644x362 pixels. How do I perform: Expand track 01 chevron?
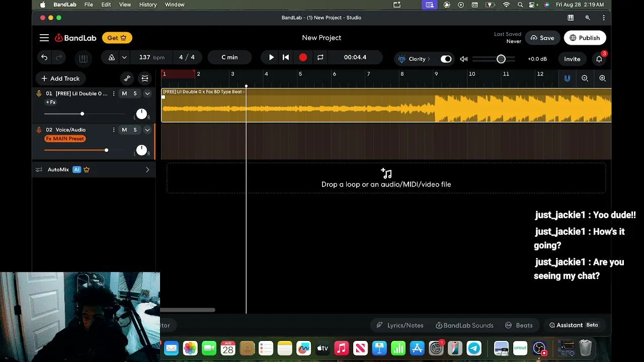(x=147, y=94)
